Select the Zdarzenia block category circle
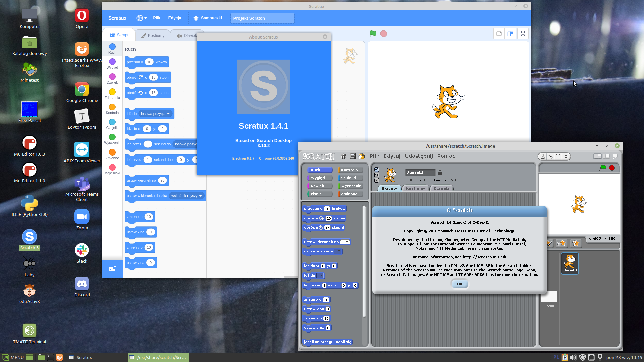 (x=112, y=92)
